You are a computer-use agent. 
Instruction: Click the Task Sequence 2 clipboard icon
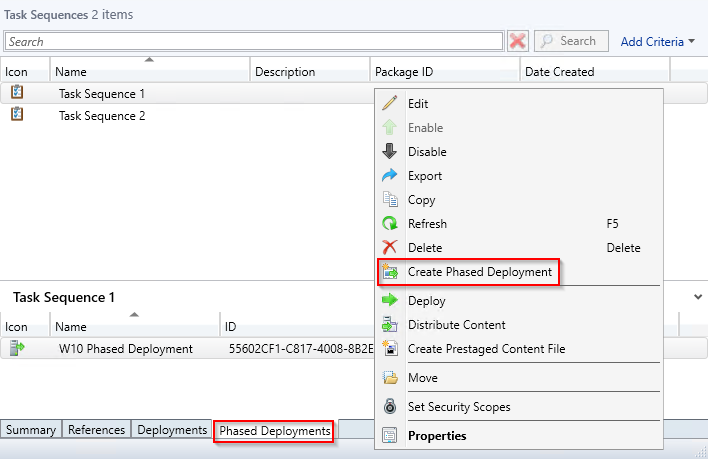pyautogui.click(x=17, y=115)
